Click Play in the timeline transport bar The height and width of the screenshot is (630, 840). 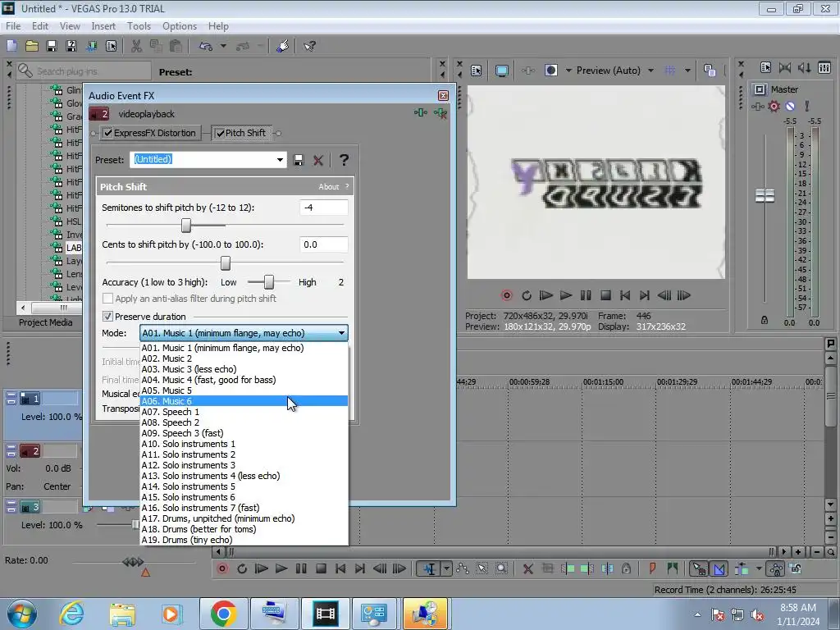281,568
